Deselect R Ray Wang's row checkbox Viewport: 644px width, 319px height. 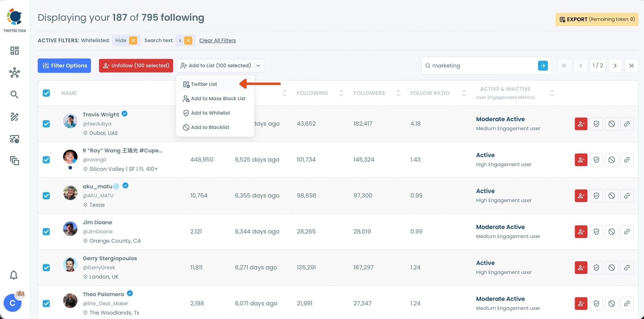click(46, 160)
